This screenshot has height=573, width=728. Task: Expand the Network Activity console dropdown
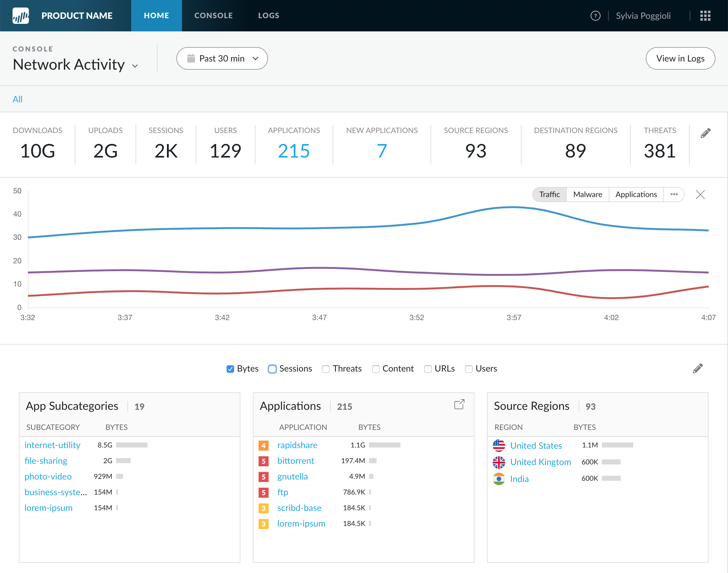[x=135, y=66]
